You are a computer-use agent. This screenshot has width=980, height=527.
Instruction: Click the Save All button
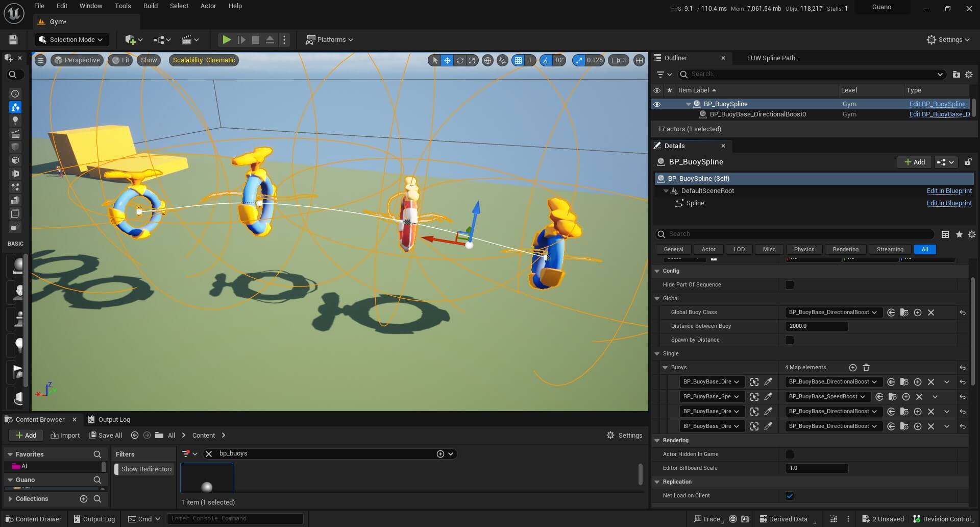click(106, 436)
